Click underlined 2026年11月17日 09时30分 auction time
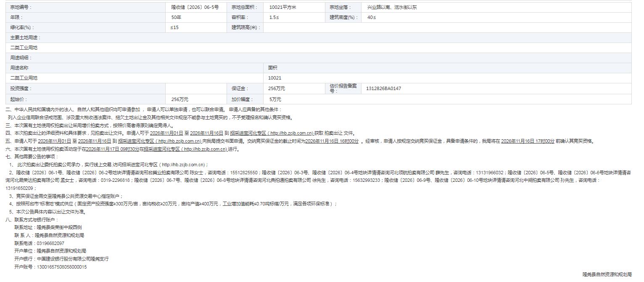This screenshot has height=282, width=644. coord(113,149)
